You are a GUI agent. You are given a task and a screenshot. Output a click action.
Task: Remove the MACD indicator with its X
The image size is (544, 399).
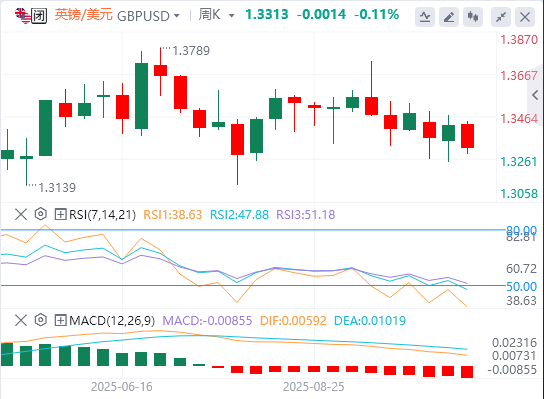tap(21, 320)
